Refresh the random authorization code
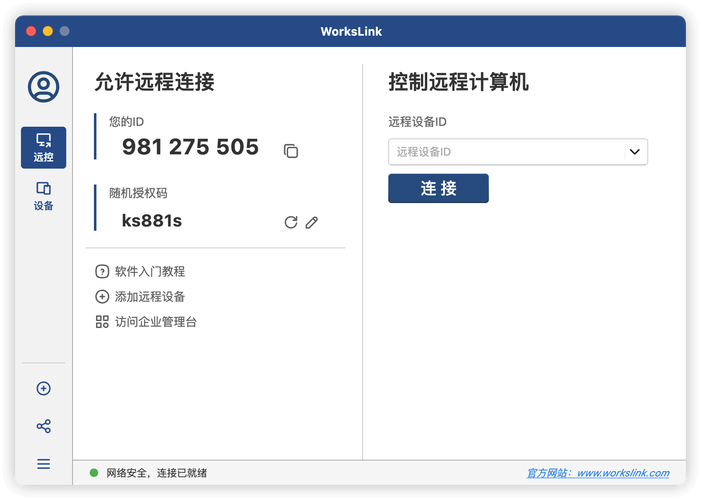 291,222
